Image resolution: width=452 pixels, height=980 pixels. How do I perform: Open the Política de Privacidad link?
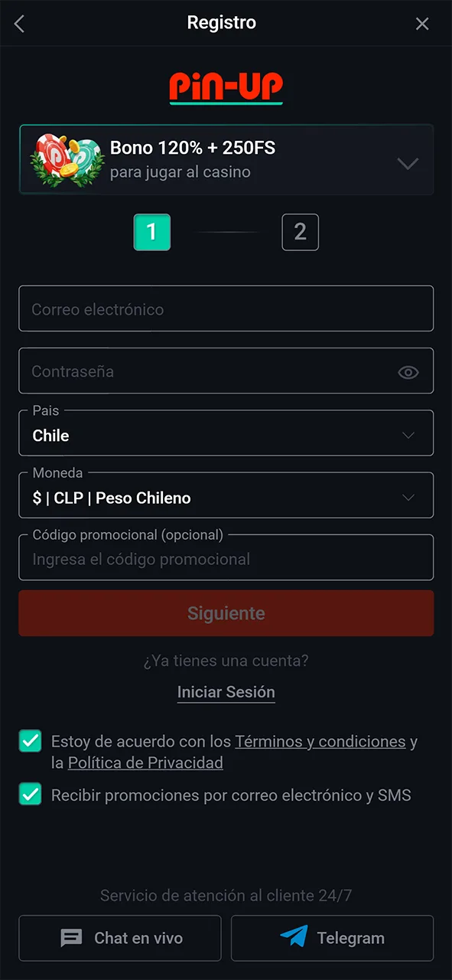[x=145, y=763]
